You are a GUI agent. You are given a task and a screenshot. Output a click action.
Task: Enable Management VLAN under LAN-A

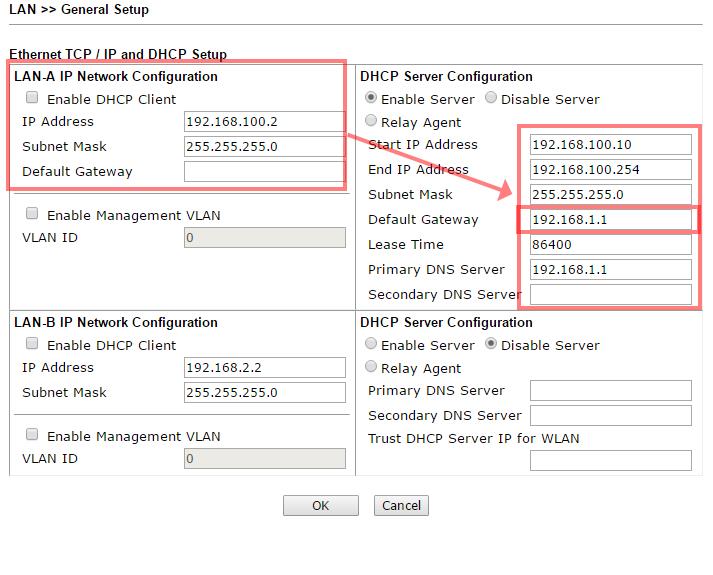[32, 214]
